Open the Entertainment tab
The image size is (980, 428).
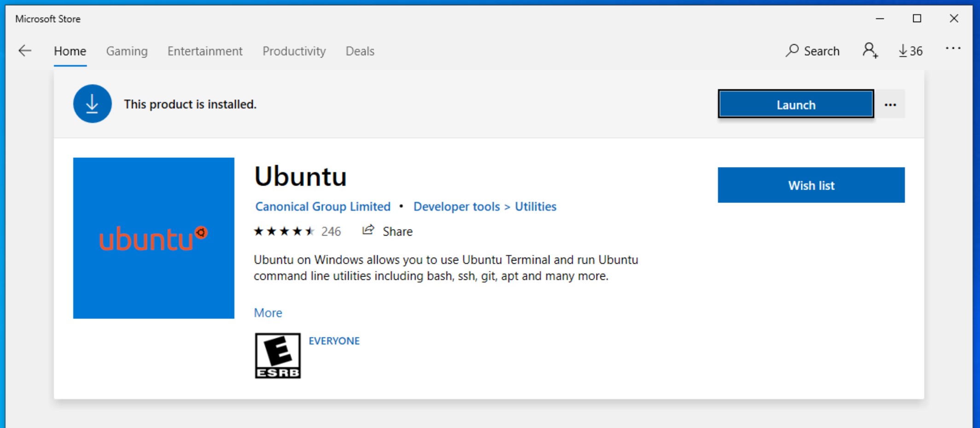[205, 51]
